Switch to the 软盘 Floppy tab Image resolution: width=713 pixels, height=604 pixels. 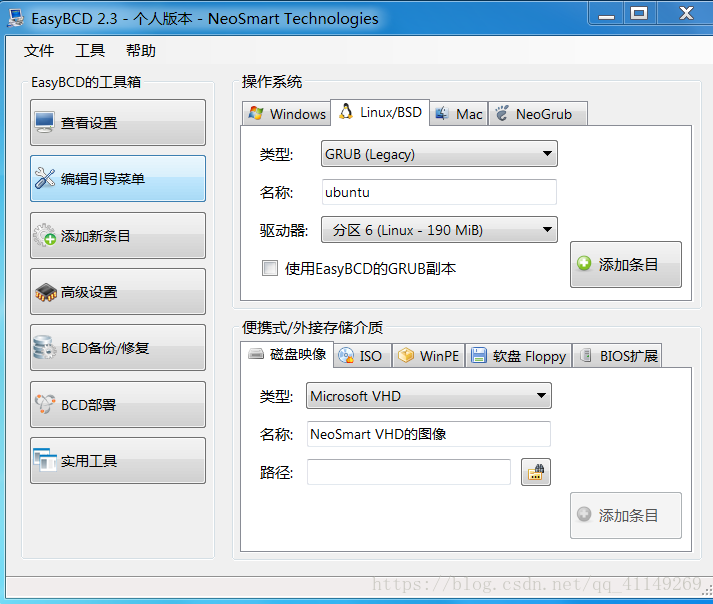518,356
